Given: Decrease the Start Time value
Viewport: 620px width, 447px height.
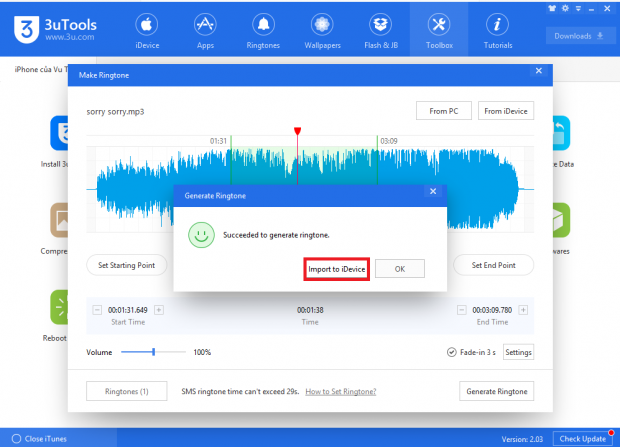Looking at the screenshot, I should pos(97,310).
